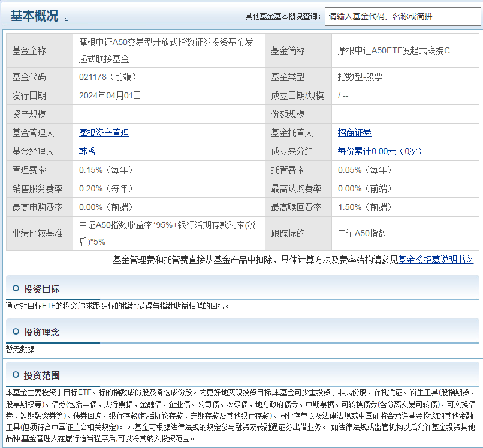Click the 基金类型 label cell
Viewport: 483px width, 448px height.
click(298, 77)
